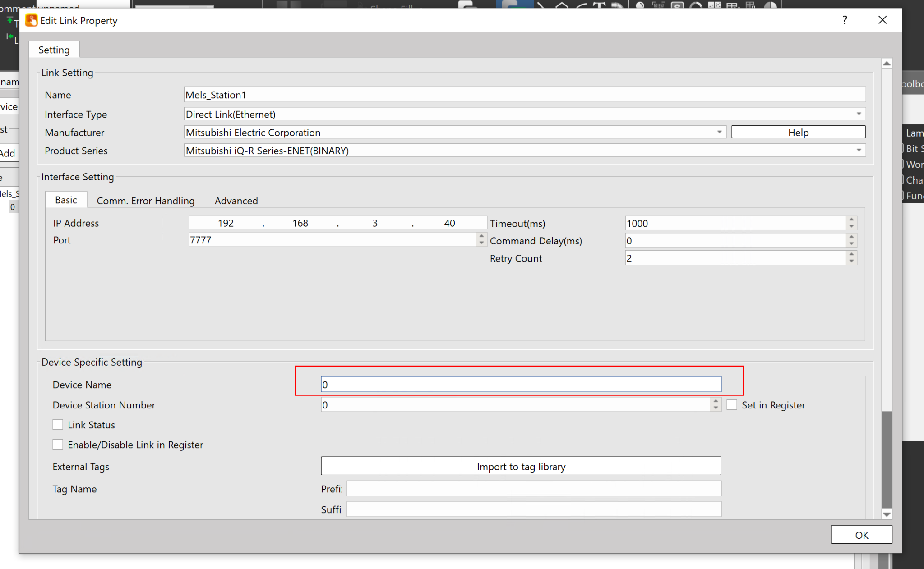Expand the Manufacturer dropdown list
The width and height of the screenshot is (924, 569).
719,132
